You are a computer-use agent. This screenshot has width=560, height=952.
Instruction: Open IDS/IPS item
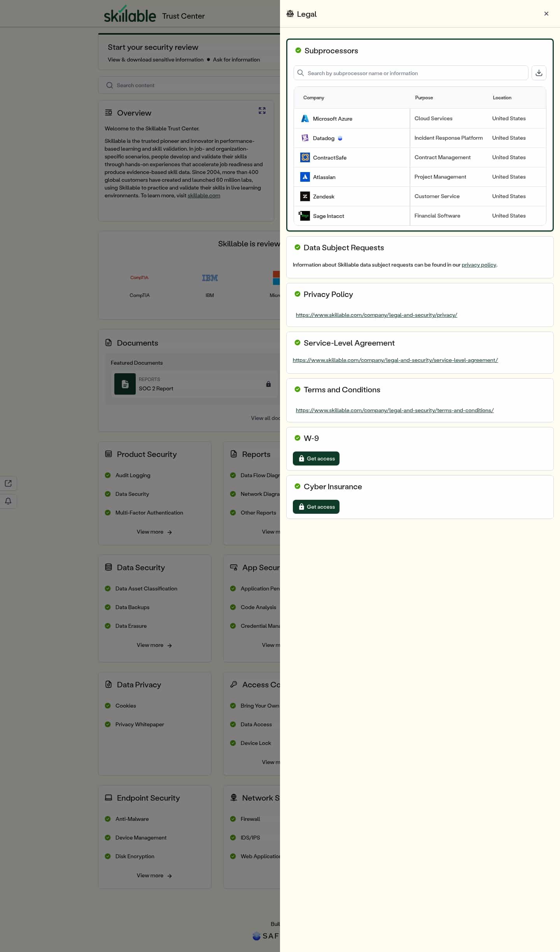[250, 838]
